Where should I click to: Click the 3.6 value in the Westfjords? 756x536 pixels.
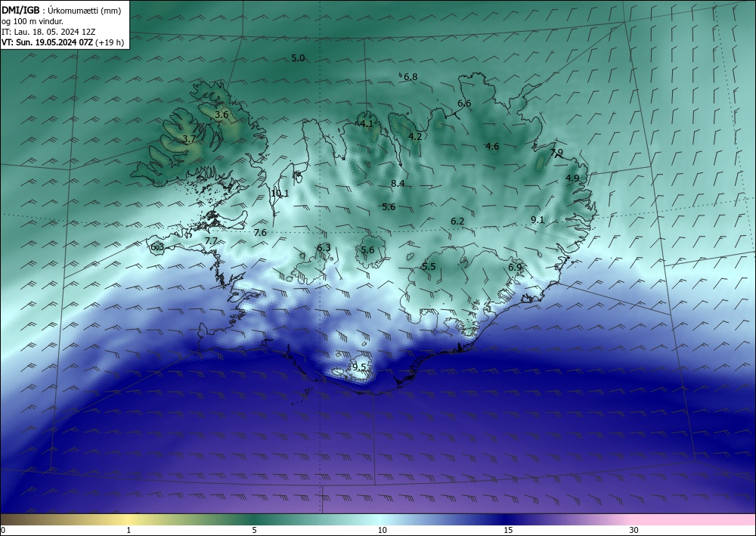coord(222,115)
